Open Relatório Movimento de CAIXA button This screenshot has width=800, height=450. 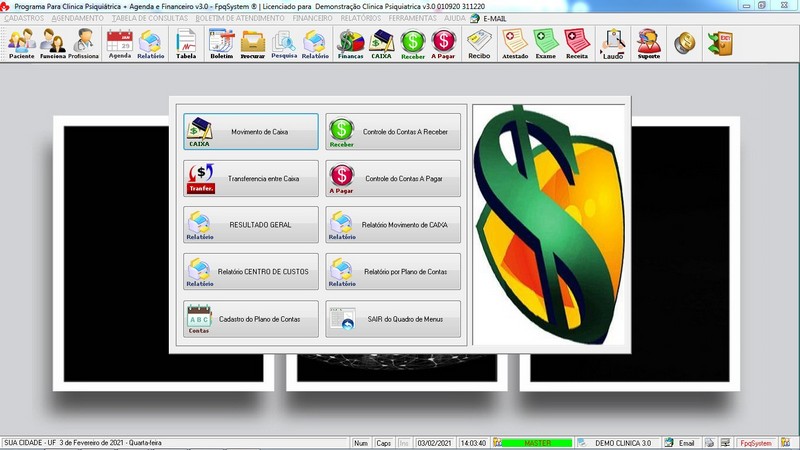tap(393, 225)
